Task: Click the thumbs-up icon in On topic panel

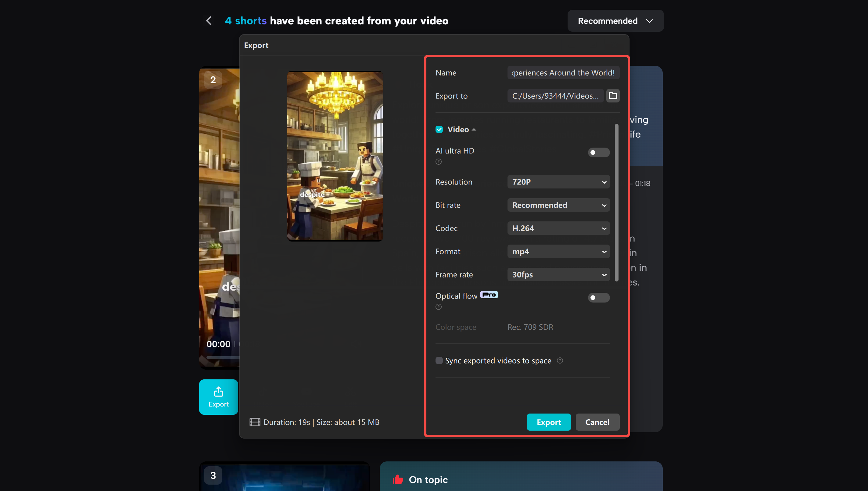Action: 398,479
